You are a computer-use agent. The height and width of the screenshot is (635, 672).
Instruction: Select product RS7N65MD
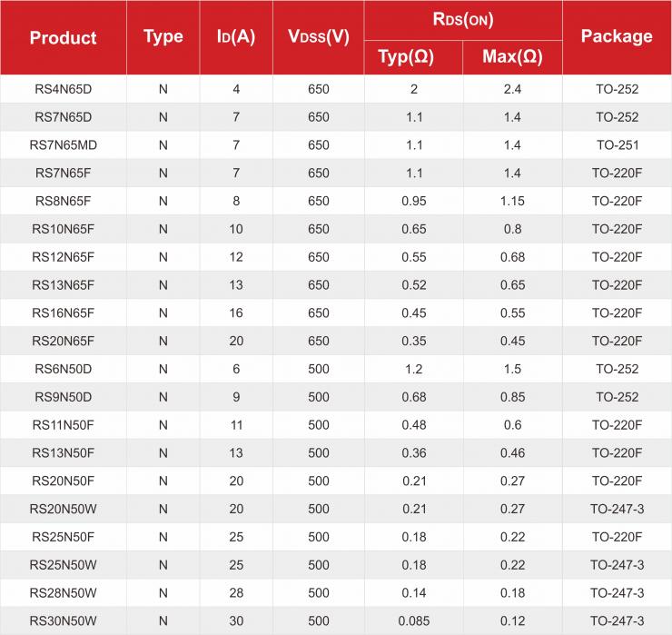coord(63,145)
